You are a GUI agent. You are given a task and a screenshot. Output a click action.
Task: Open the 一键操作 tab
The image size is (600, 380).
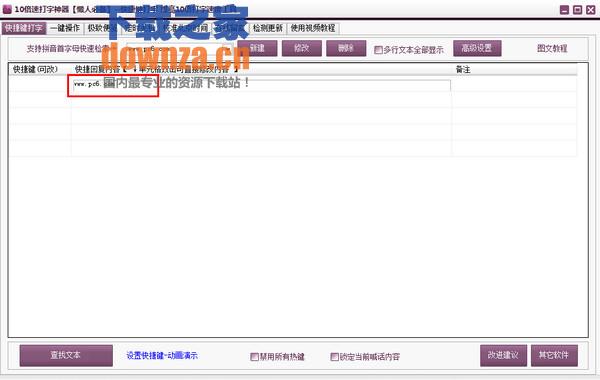65,28
